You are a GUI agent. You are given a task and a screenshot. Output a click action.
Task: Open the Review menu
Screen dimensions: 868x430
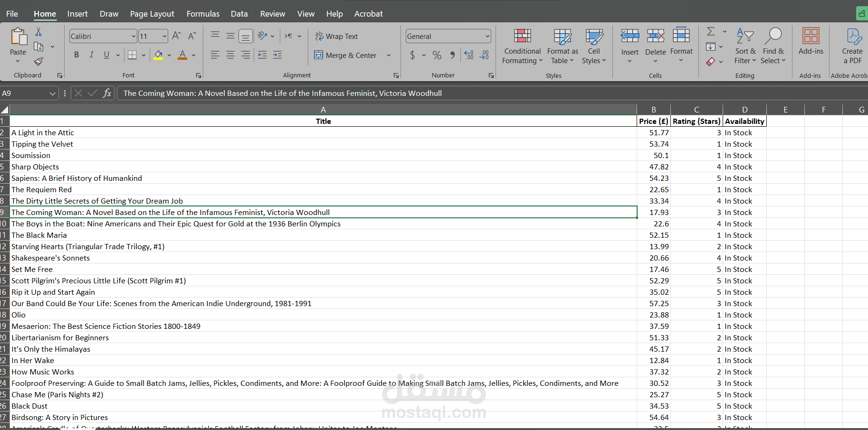coord(272,14)
